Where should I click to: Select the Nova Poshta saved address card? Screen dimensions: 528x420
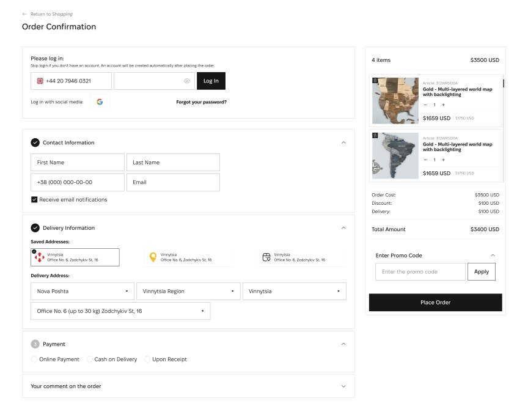pos(75,257)
